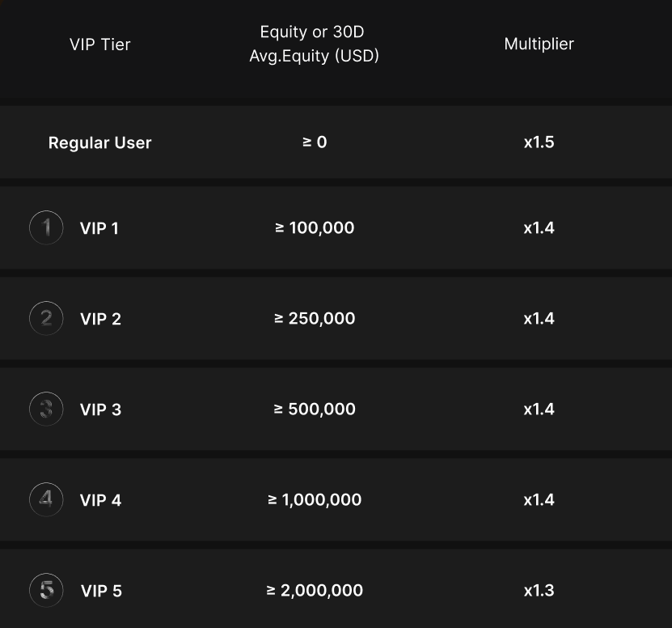Click the x1.4 multiplier in VIP 2 row
This screenshot has height=628, width=672.
(539, 318)
